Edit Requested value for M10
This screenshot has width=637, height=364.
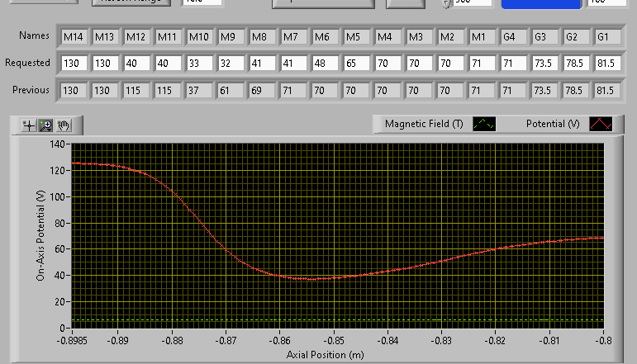pos(200,64)
